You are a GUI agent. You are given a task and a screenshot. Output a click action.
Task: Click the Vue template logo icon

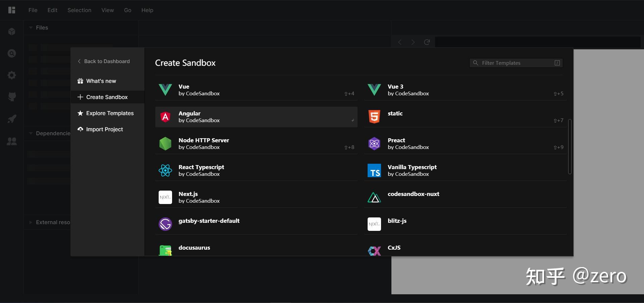(x=165, y=90)
